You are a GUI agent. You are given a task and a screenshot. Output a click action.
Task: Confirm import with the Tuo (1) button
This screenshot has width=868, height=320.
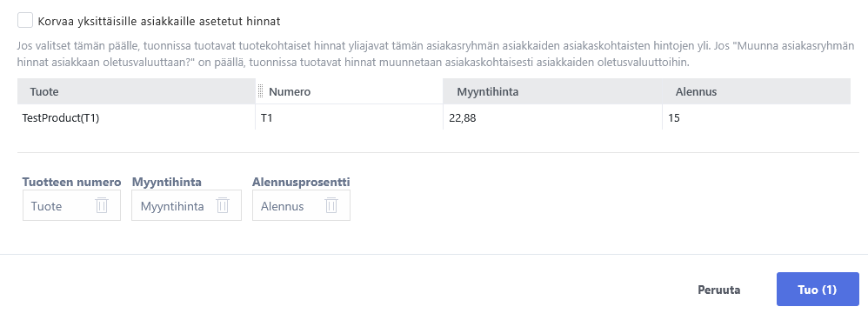pyautogui.click(x=818, y=289)
